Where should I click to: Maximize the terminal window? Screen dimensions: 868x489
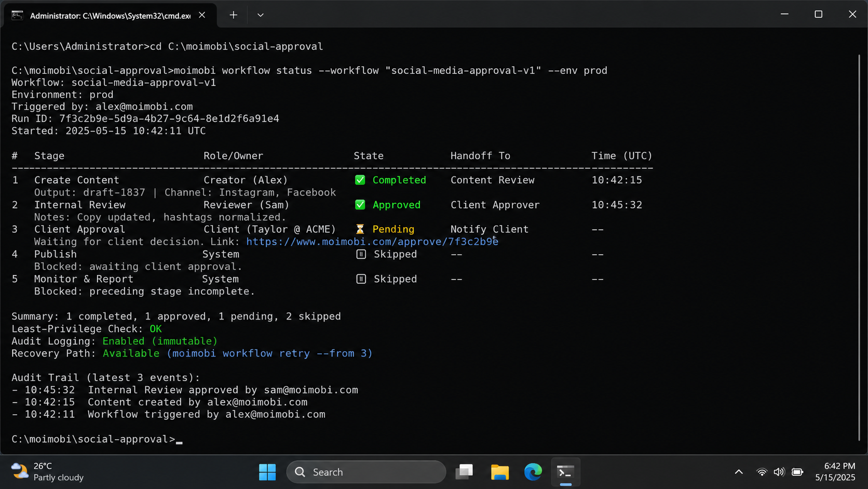click(819, 14)
